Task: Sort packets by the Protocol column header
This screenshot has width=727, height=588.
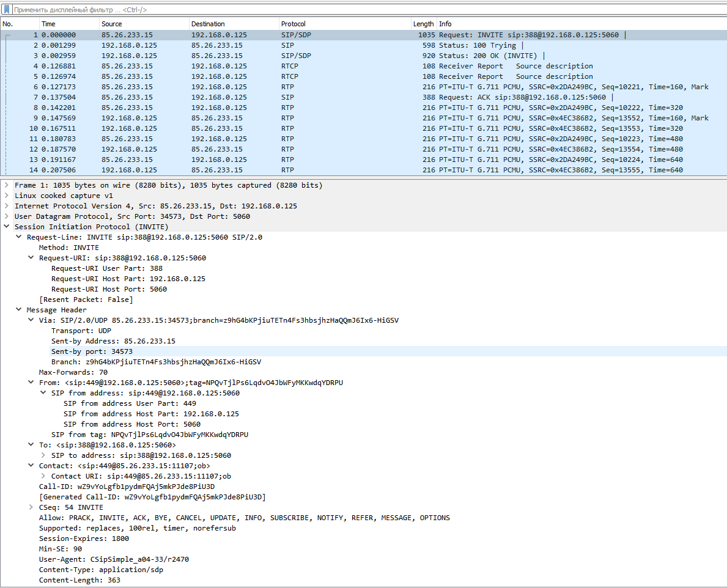Action: [293, 24]
